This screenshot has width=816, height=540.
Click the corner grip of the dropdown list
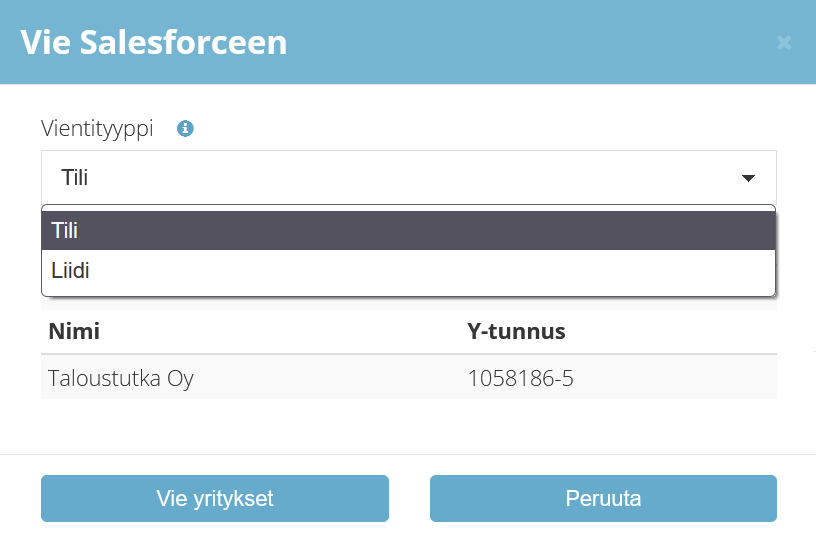(x=774, y=295)
